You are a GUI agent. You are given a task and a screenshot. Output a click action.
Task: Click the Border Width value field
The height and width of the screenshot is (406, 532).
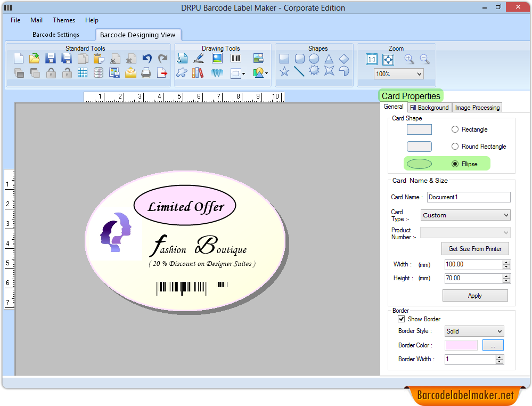click(470, 359)
